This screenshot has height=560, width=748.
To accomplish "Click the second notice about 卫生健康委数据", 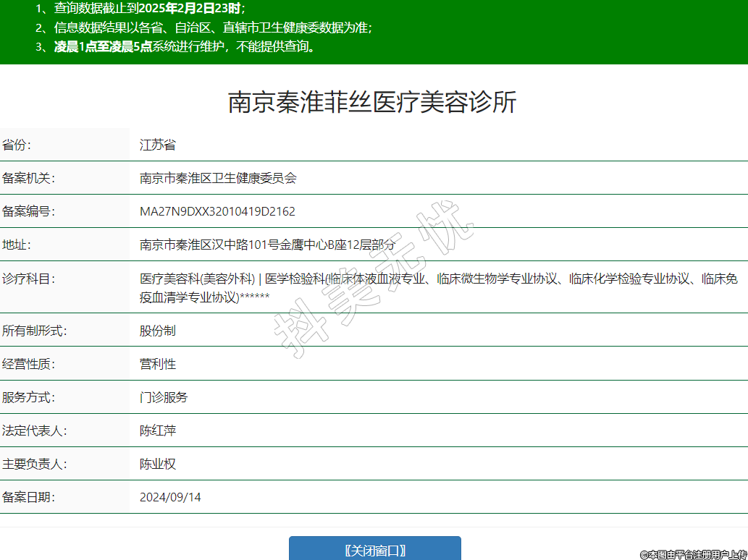I will coord(213,28).
